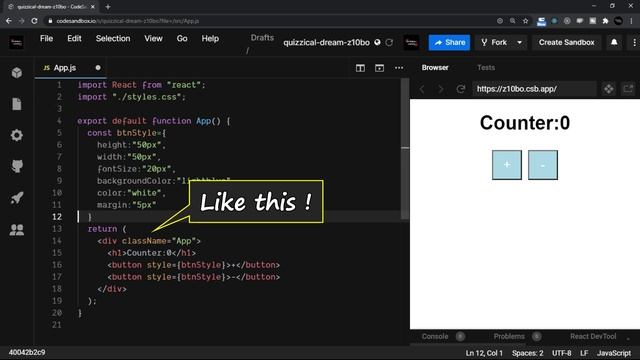640x360 pixels.
Task: Click the Counter:0 heading in preview
Action: coord(524,122)
